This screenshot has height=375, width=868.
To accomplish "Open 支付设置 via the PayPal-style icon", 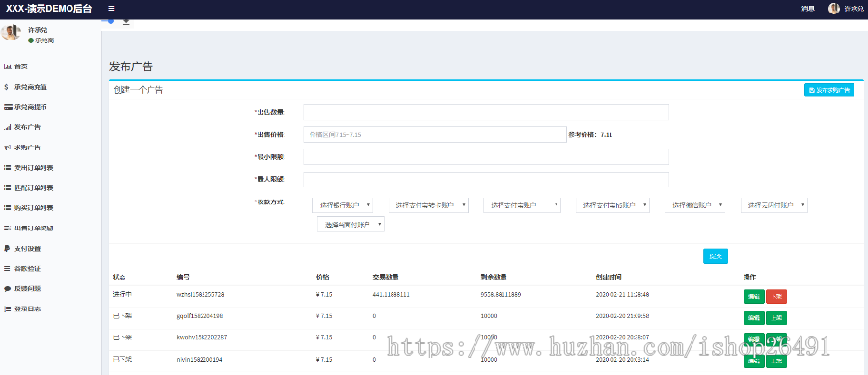I will [x=6, y=249].
